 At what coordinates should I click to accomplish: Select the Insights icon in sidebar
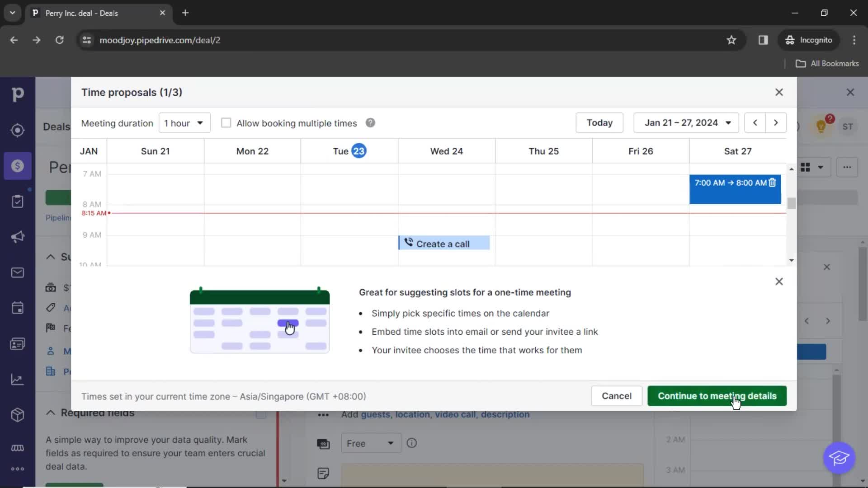pyautogui.click(x=17, y=379)
